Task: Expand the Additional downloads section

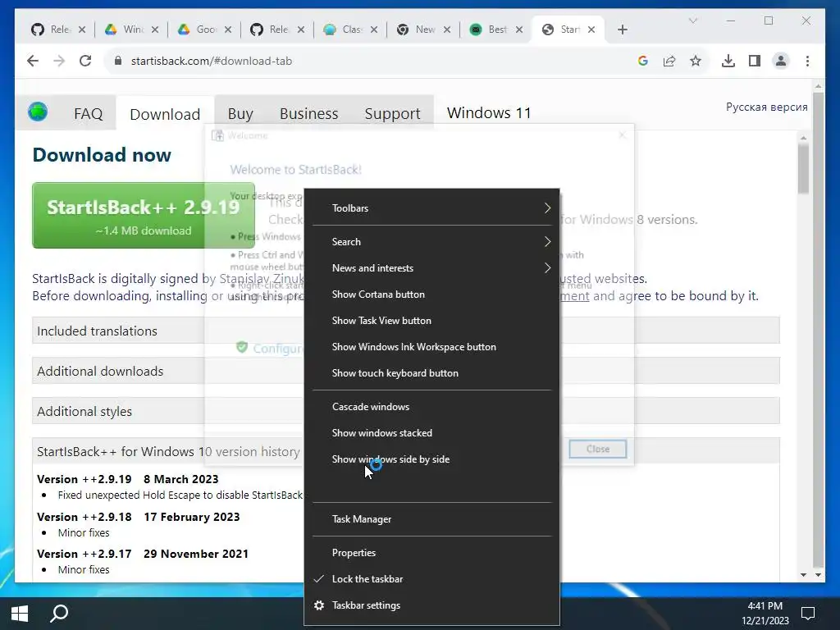Action: 405,371
